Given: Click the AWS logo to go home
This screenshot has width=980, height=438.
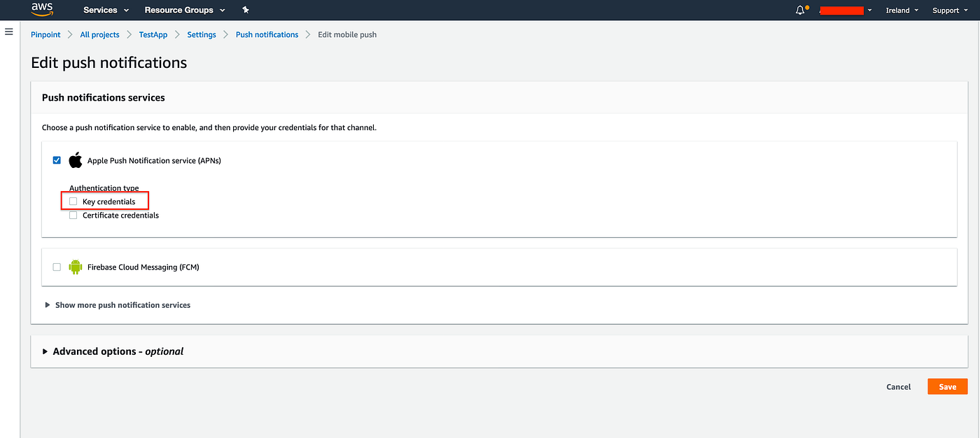Looking at the screenshot, I should tap(40, 10).
